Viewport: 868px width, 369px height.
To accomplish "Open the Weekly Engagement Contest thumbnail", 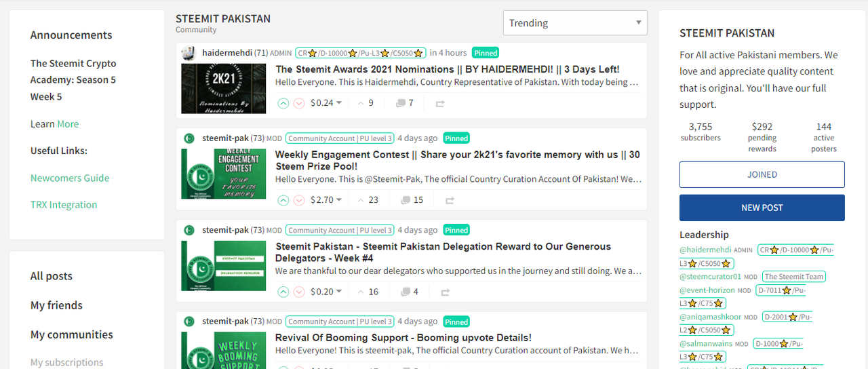I will click(x=224, y=174).
